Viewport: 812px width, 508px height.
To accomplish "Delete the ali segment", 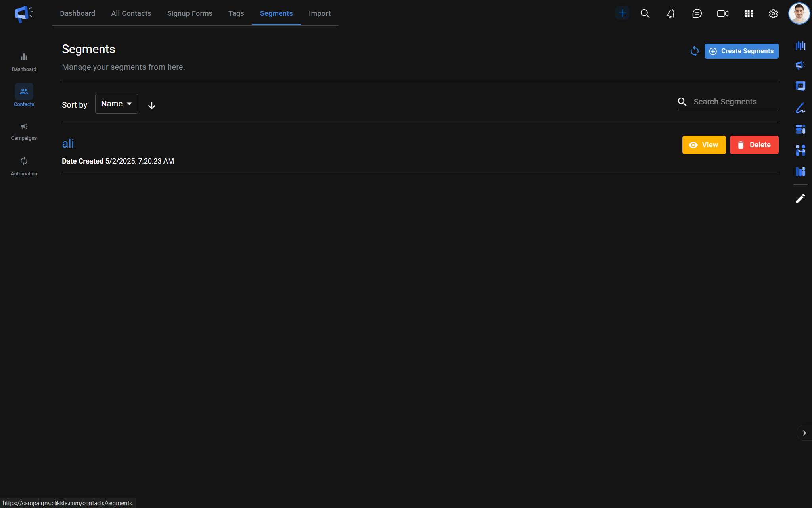I will [x=754, y=145].
